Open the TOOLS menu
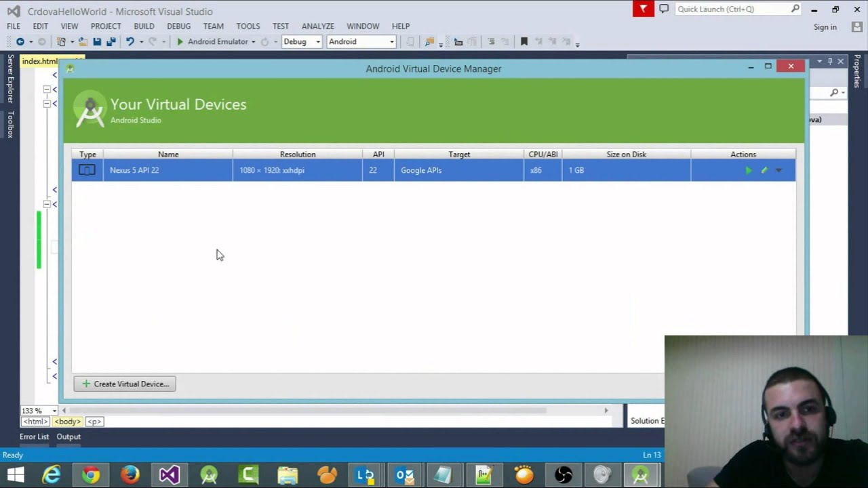868x488 pixels. click(x=248, y=26)
